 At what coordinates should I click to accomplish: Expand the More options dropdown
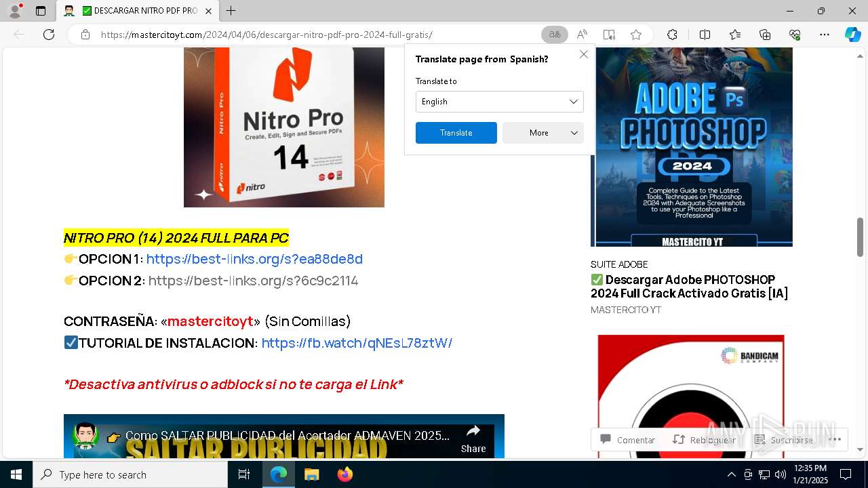pos(542,133)
